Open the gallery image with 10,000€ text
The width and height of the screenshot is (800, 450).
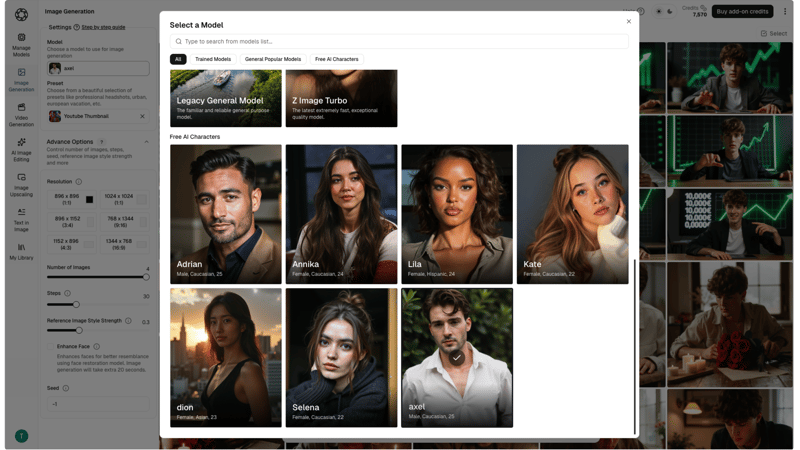pyautogui.click(x=730, y=223)
